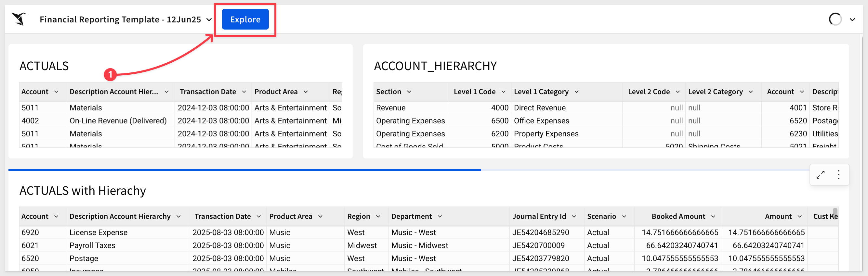Open Section column dropdown arrow
This screenshot has width=868, height=276.
[x=409, y=92]
